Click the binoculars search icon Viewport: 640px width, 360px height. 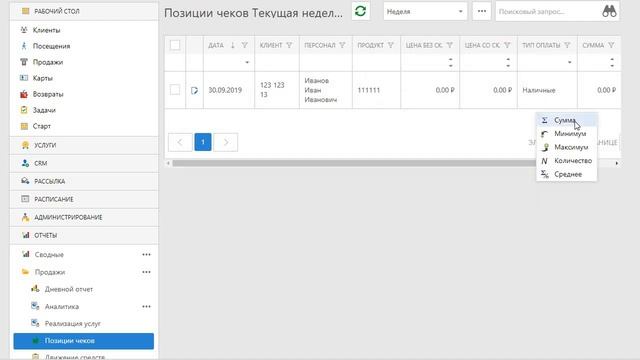click(x=609, y=11)
